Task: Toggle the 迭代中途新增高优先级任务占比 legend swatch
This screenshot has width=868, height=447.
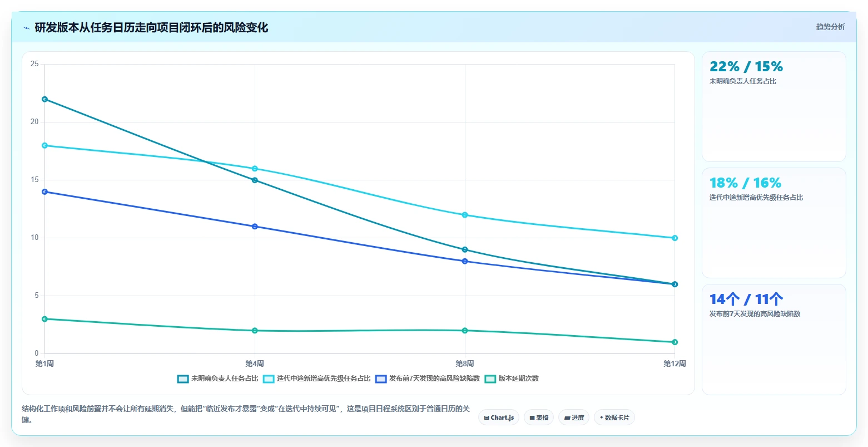Action: pos(269,379)
